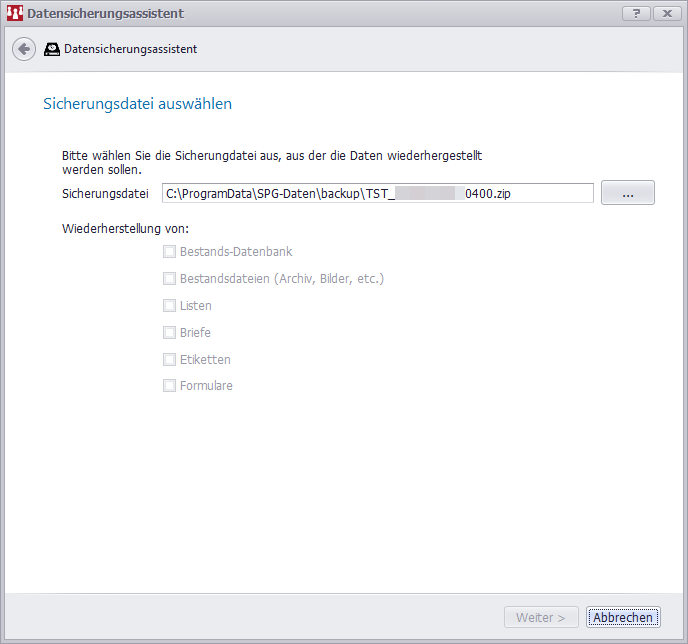Click the 'Sicherungsdatei' field label
The height and width of the screenshot is (644, 688).
[x=105, y=194]
